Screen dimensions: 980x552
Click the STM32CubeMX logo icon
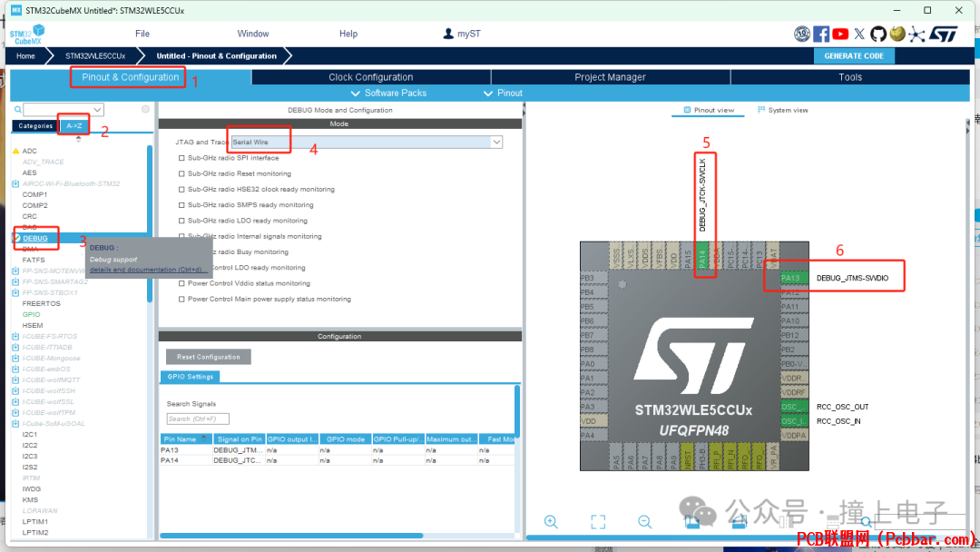tap(27, 34)
